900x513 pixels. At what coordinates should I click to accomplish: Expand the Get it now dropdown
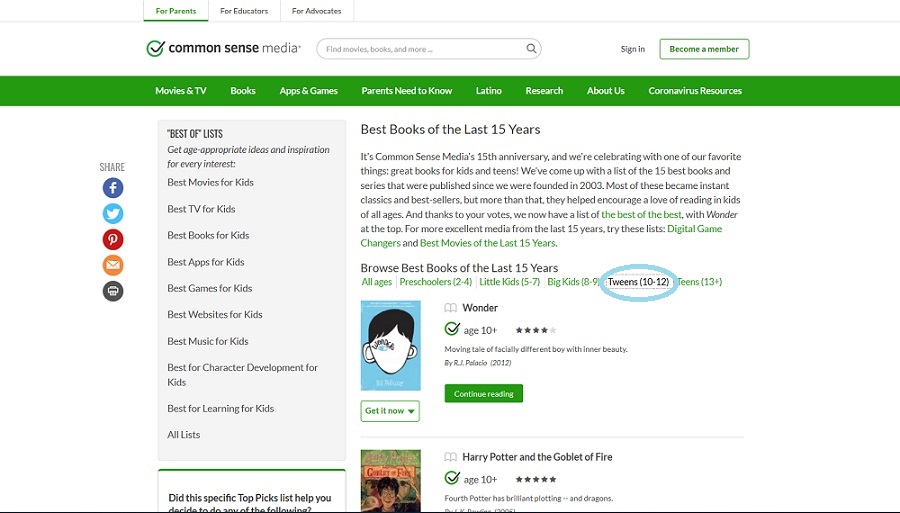click(x=390, y=411)
